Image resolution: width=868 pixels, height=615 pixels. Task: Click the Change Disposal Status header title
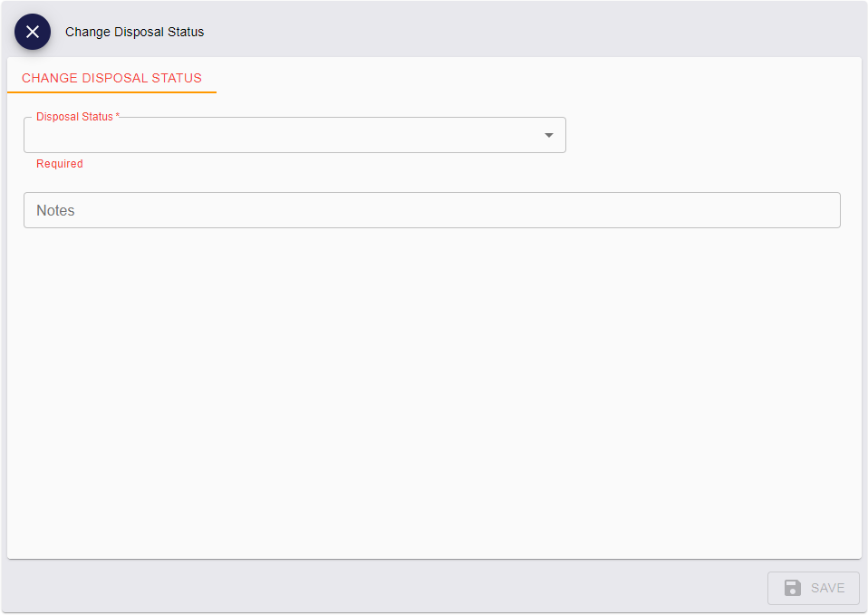pos(134,32)
